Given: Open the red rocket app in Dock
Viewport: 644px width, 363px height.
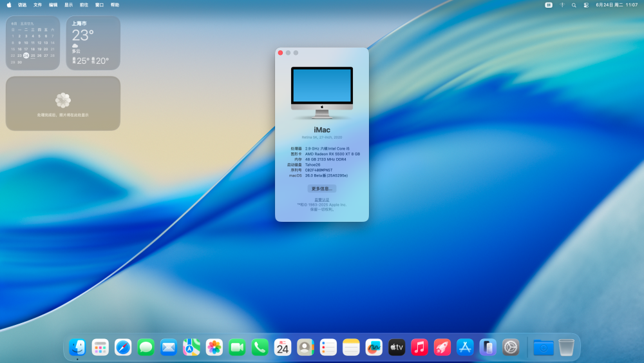Looking at the screenshot, I should (x=442, y=348).
